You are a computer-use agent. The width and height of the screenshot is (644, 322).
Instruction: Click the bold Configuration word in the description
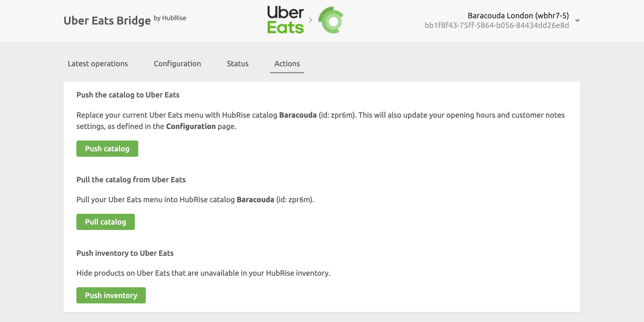click(x=191, y=127)
